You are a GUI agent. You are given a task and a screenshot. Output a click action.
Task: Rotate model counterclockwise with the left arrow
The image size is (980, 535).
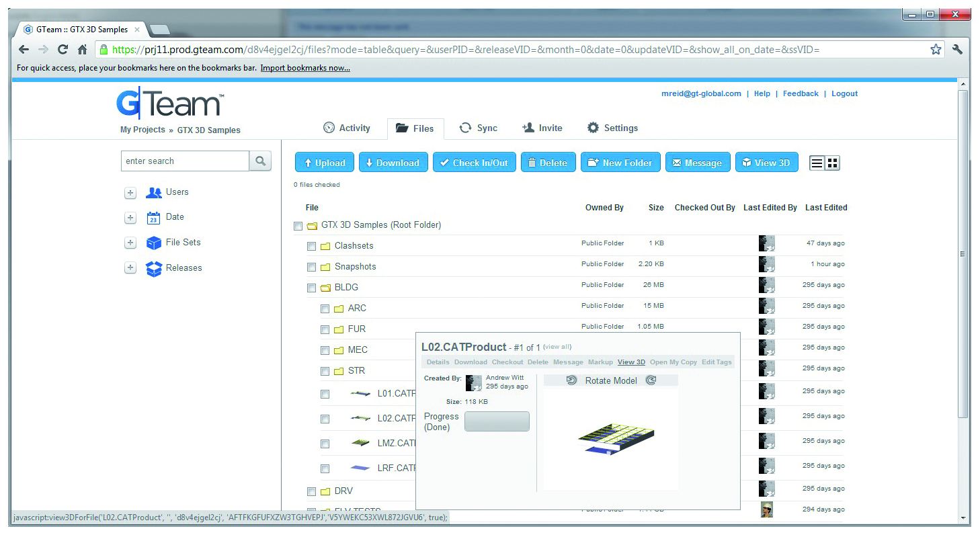pyautogui.click(x=572, y=380)
